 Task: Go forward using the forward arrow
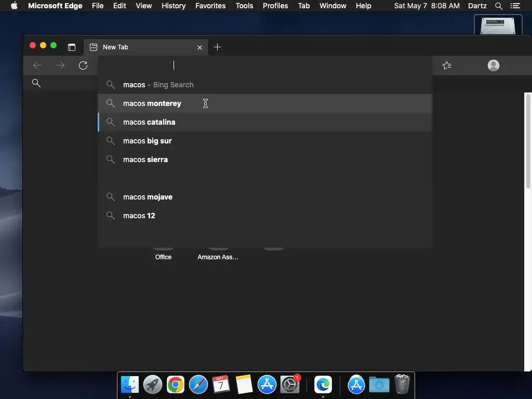(x=60, y=65)
